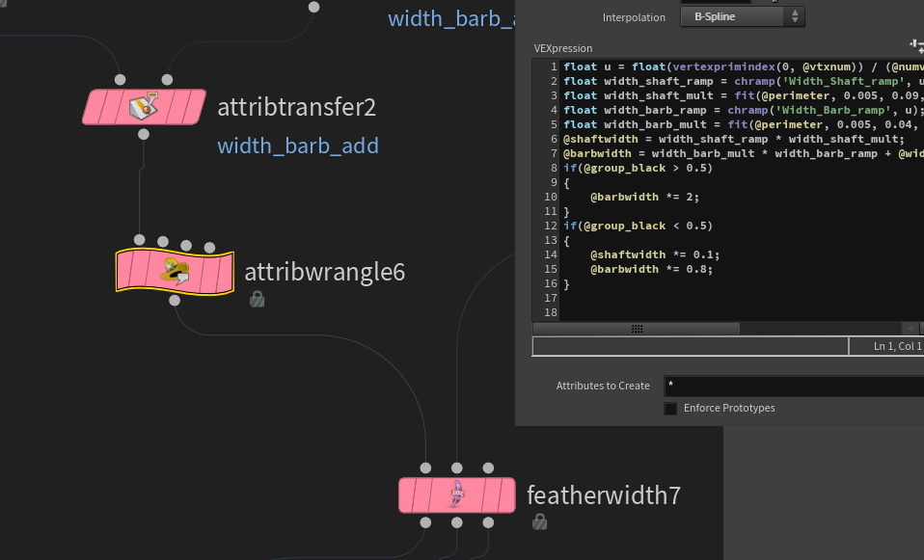The height and width of the screenshot is (560, 924).
Task: Click the width_barb_add comment under attribtransfer2
Action: [298, 147]
